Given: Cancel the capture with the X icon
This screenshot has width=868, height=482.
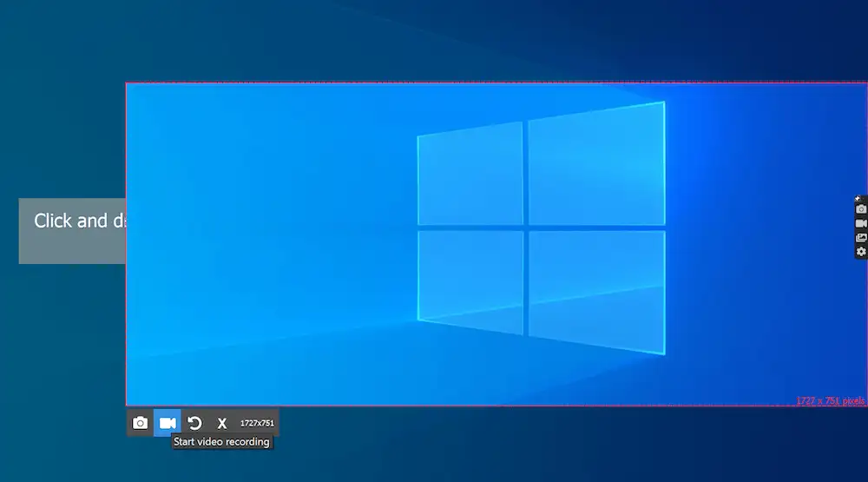Looking at the screenshot, I should (x=222, y=423).
